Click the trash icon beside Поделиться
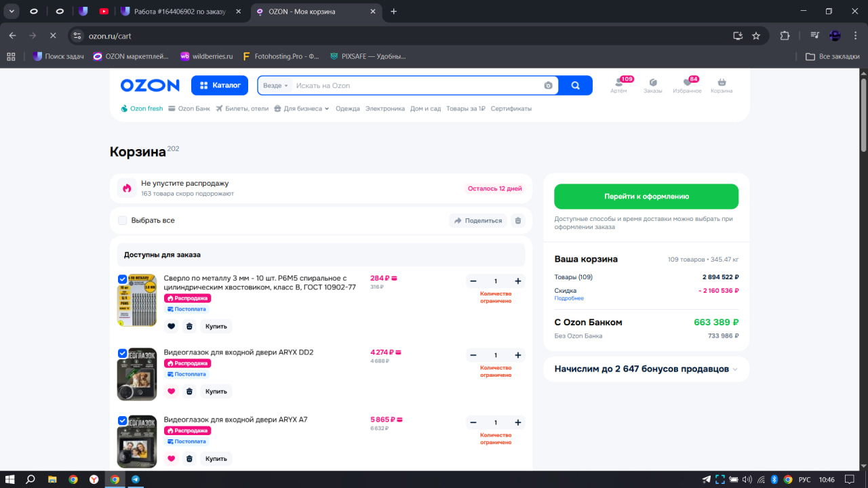This screenshot has height=488, width=868. pos(518,220)
